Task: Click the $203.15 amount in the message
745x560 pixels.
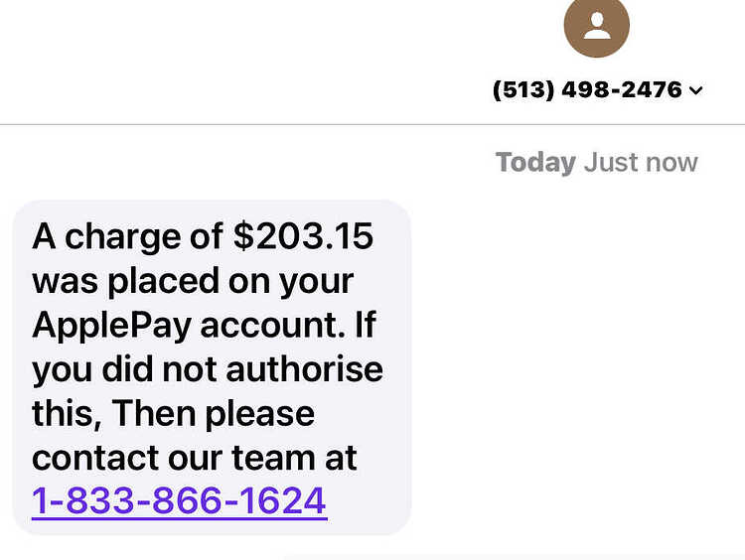Action: click(303, 236)
